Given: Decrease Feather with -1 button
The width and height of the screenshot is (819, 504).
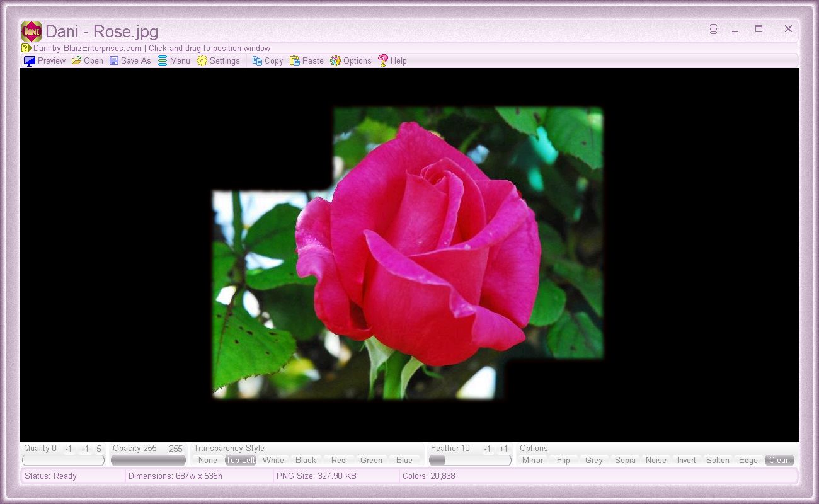Looking at the screenshot, I should (x=487, y=449).
